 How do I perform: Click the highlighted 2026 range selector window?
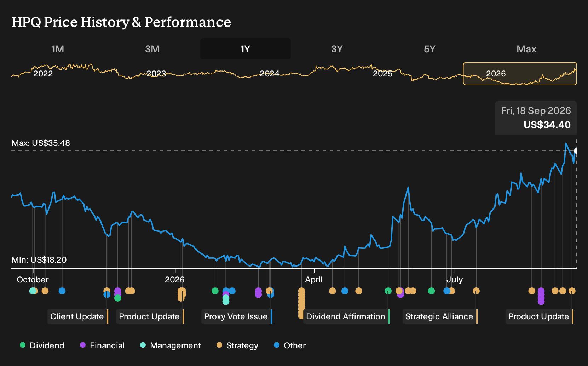click(520, 74)
